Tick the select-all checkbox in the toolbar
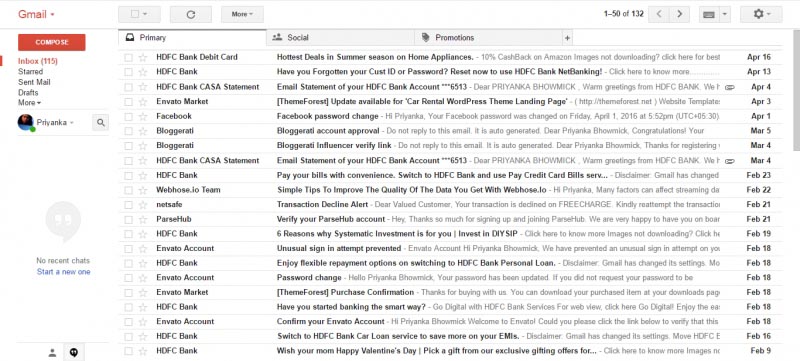 (x=134, y=14)
